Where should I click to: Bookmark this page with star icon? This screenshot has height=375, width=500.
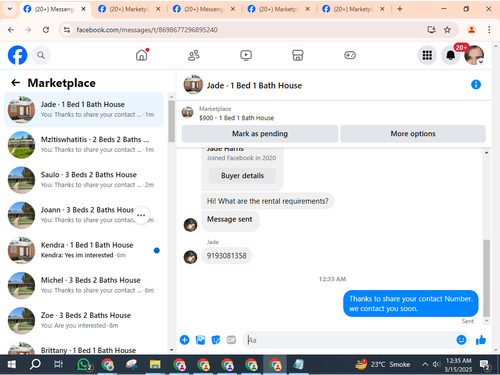447,30
